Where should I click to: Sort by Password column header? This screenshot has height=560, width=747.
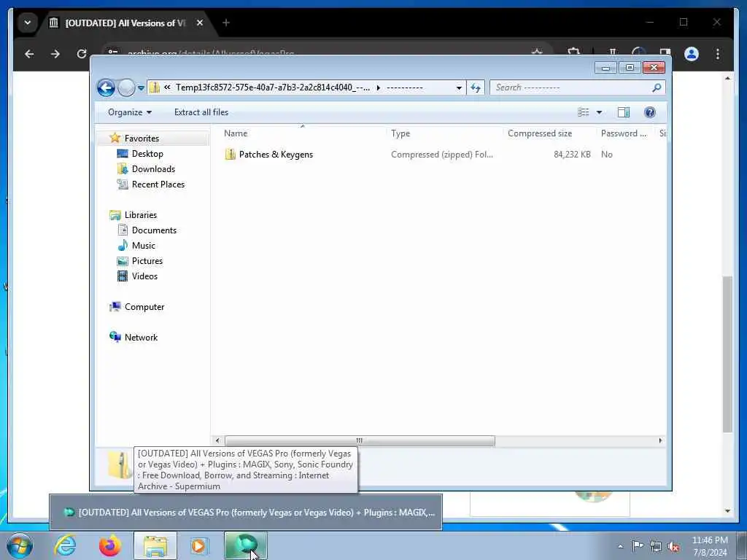pos(624,133)
